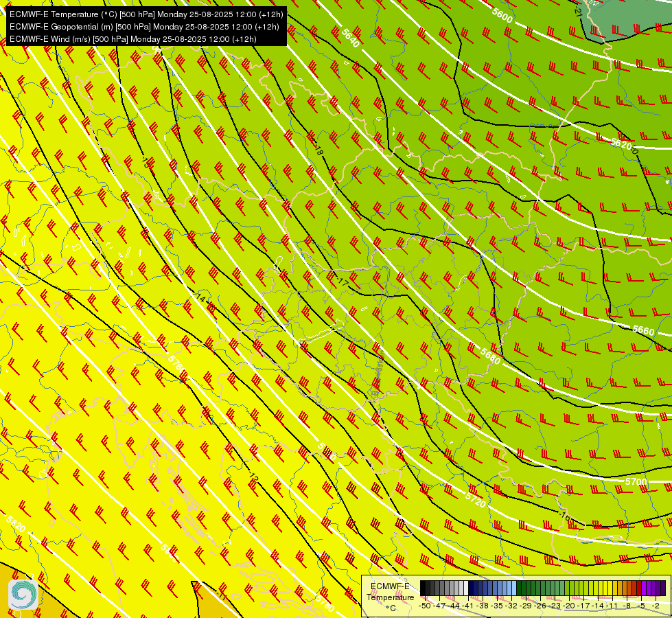Click the 5620 geopotential contour label

(x=621, y=144)
